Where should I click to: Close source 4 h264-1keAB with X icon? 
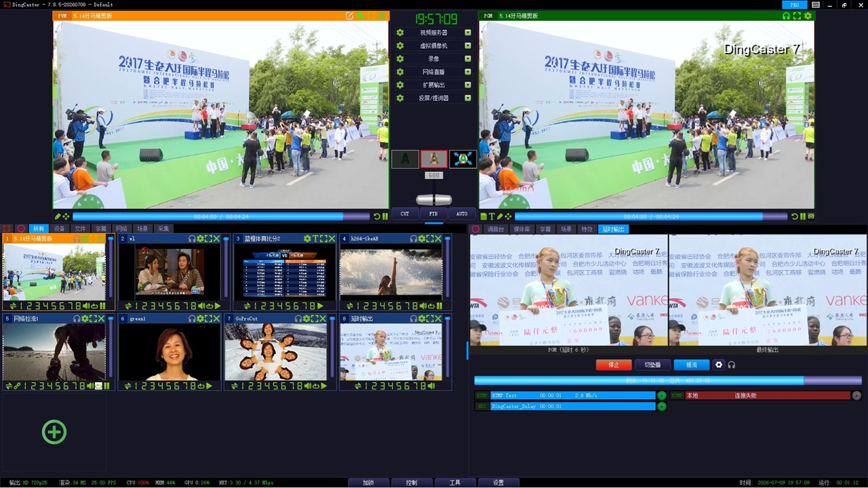pos(439,239)
